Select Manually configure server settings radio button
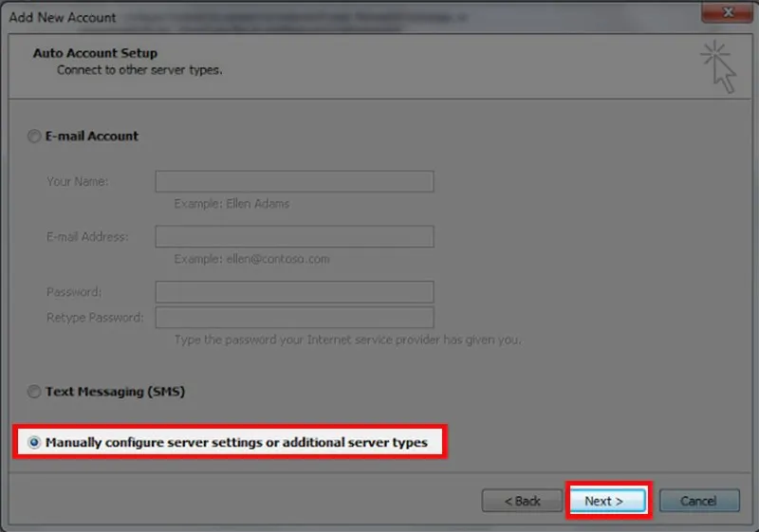 (35, 443)
